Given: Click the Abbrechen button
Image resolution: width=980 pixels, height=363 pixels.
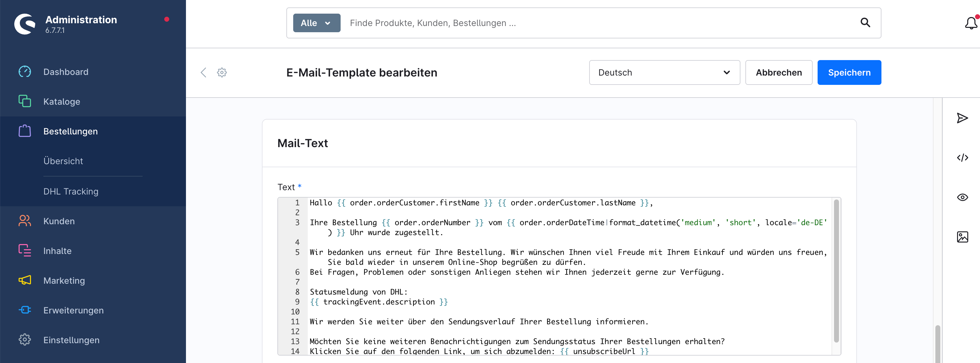Looking at the screenshot, I should point(778,72).
